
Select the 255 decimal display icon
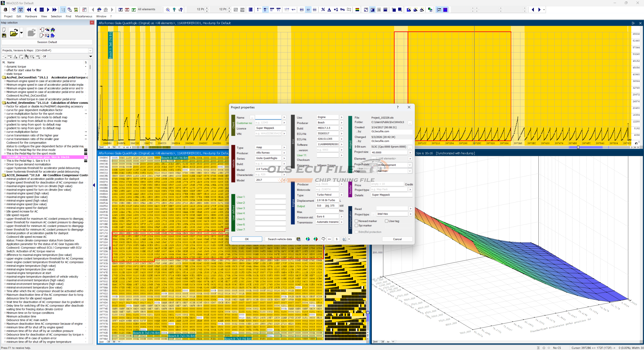(x=302, y=10)
